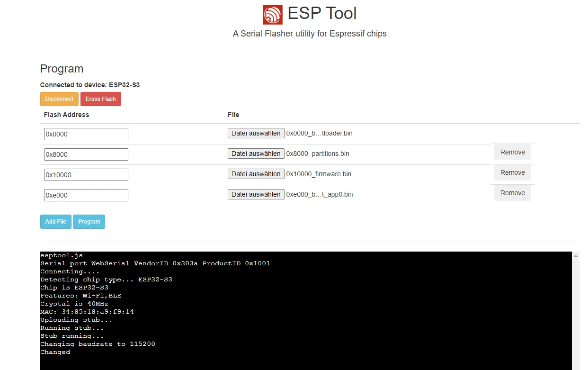
Task: Click the 'Uploading stub...' console line
Action: (76, 320)
